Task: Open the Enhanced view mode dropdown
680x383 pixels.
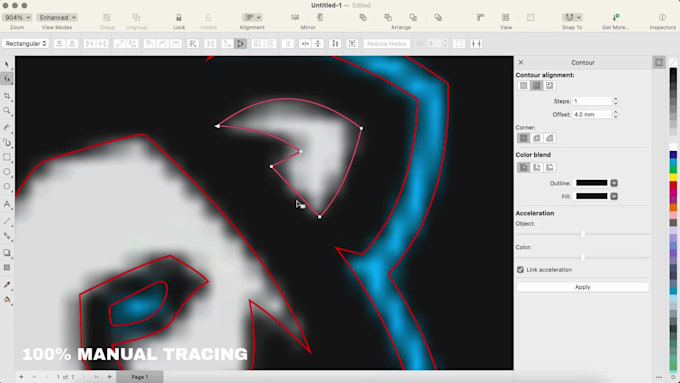Action: (57, 17)
